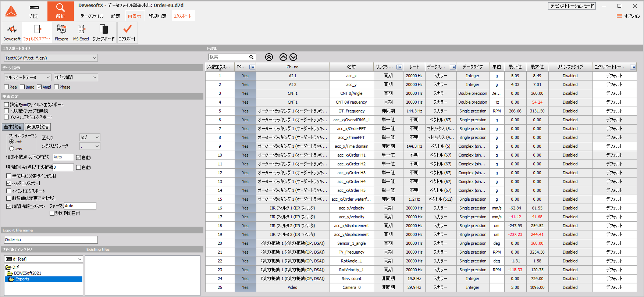Viewport: 644px width, 297px height.
Task: Open 再表示 menu tab
Action: pos(134,16)
